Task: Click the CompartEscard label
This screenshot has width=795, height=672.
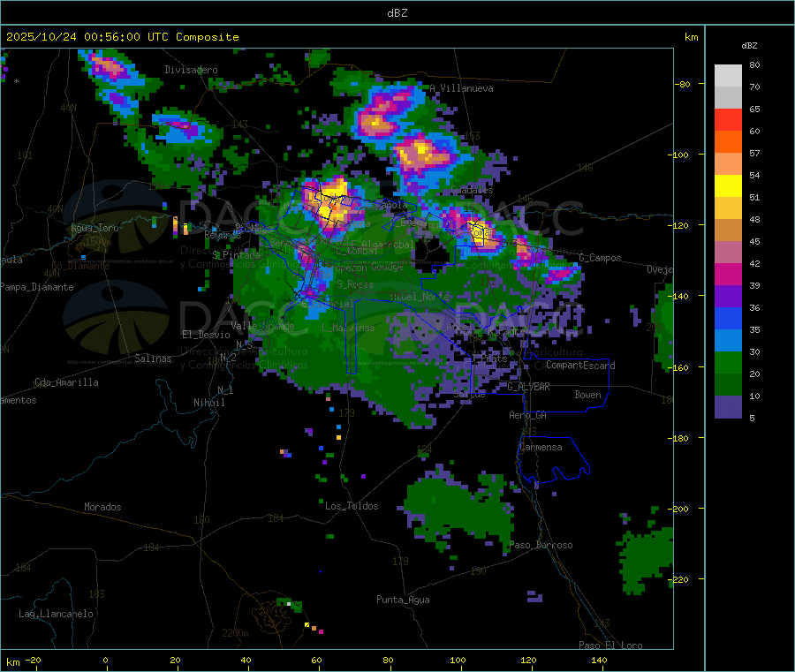Action: (580, 366)
